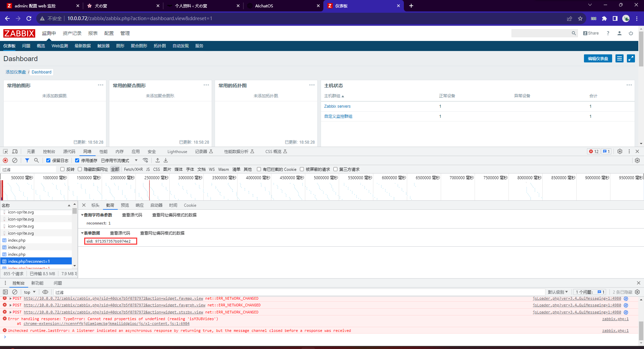Viewport: 644px width, 349px height.
Task: Select the index.php?reconnect=1 request row
Action: [x=36, y=261]
